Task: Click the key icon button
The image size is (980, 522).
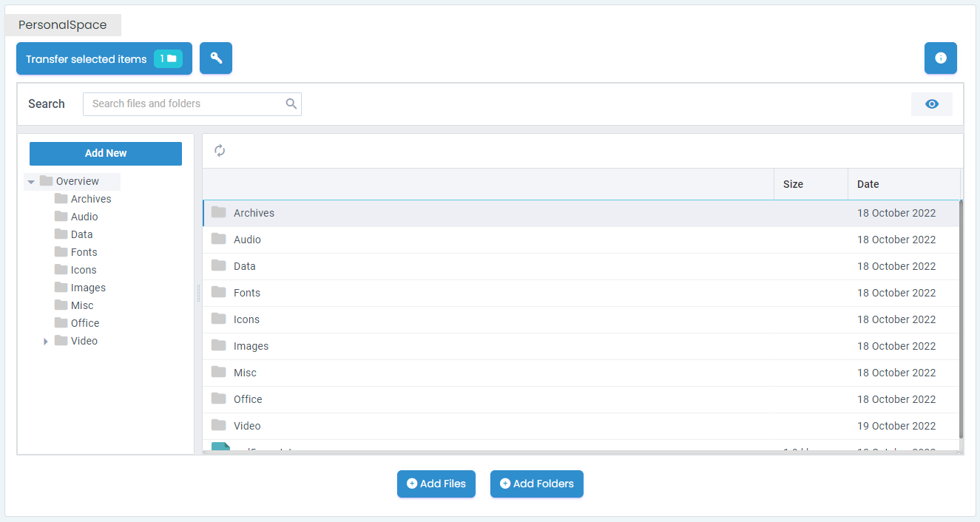Action: coord(215,58)
